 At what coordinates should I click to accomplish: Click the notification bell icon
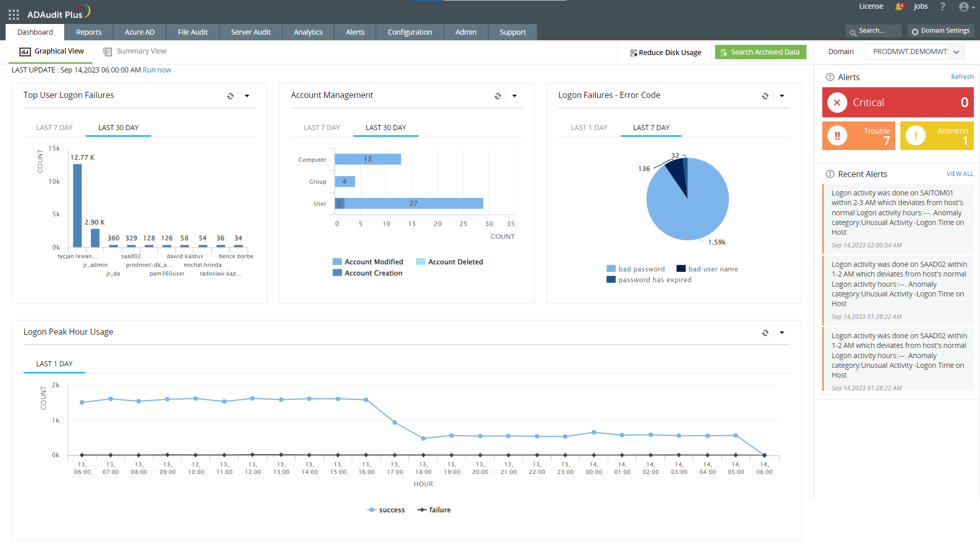tap(899, 7)
